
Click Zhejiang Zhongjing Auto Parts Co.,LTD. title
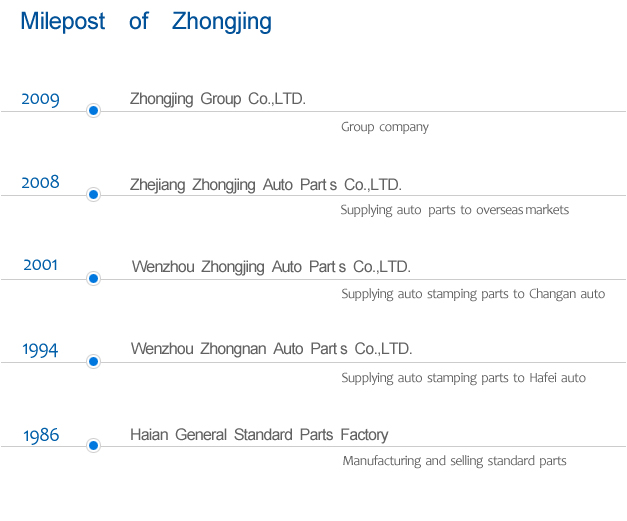coord(265,184)
